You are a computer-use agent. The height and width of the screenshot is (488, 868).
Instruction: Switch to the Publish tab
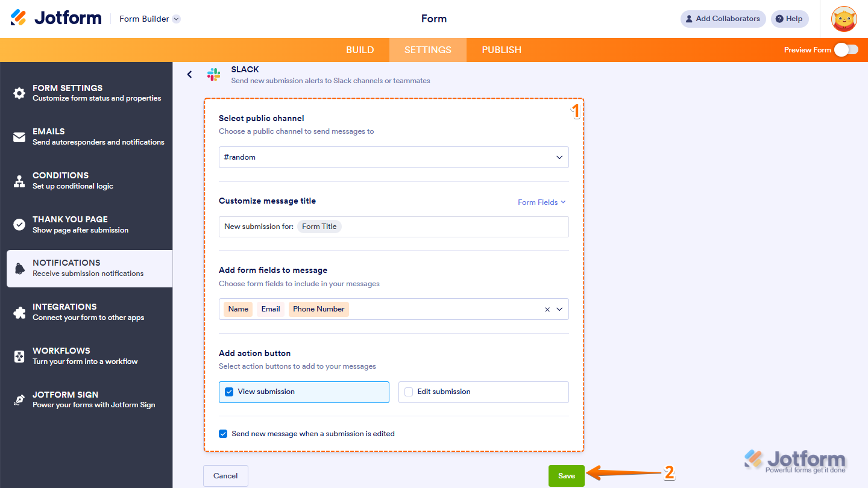(501, 49)
